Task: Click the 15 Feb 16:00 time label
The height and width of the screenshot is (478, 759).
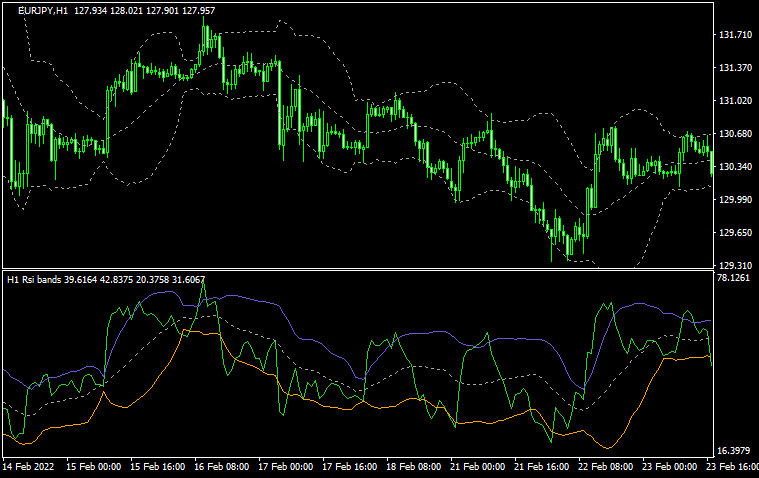Action: 158,467
